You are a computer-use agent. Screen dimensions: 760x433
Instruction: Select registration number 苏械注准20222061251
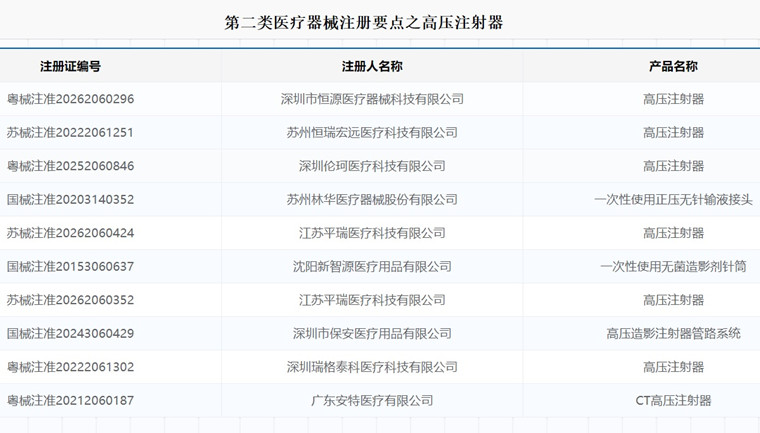point(70,132)
